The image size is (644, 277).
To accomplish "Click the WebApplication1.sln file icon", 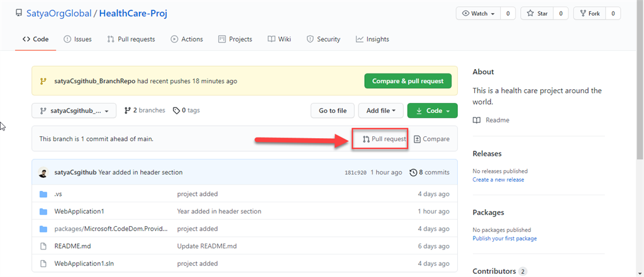I will click(43, 263).
